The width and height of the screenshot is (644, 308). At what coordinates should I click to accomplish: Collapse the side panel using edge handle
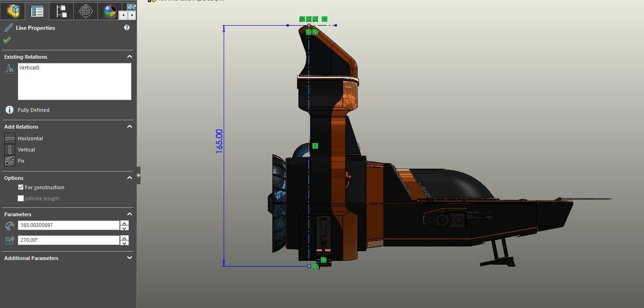click(138, 176)
